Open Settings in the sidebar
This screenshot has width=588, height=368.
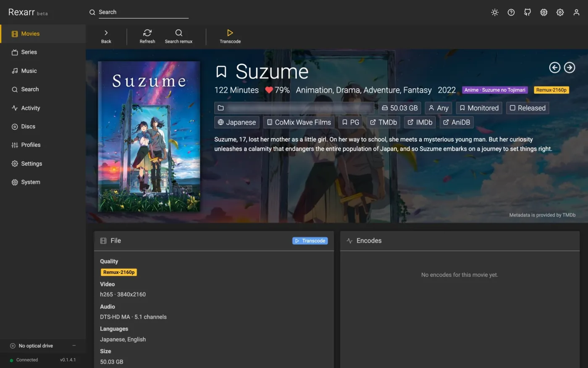(43, 164)
